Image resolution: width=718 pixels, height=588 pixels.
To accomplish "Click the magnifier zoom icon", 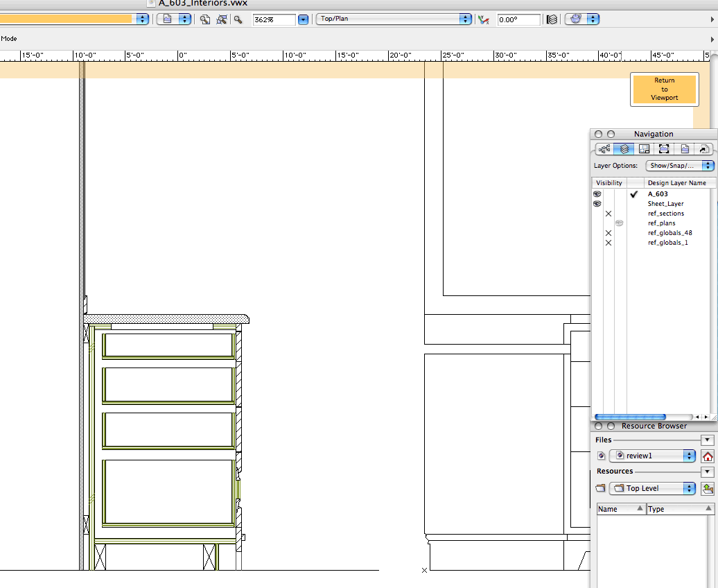I will pyautogui.click(x=238, y=19).
